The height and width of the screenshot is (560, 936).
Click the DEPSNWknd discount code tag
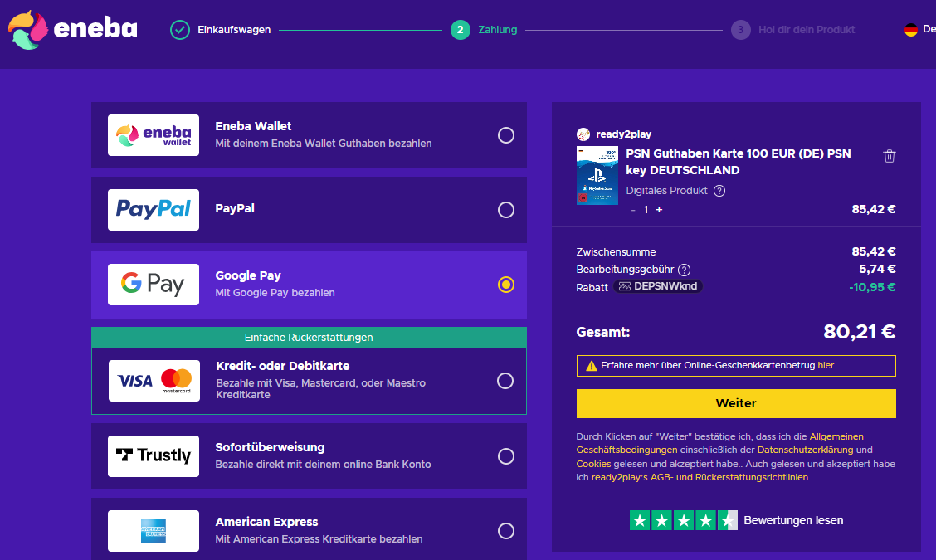pos(658,286)
